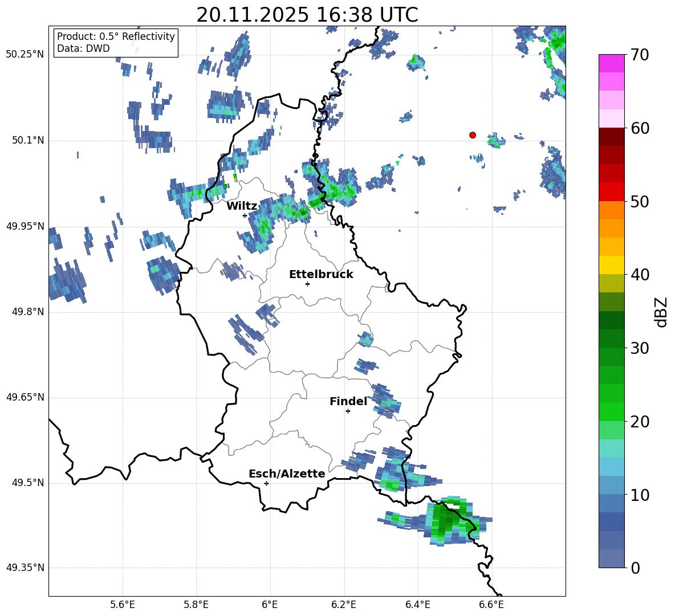Select the magenta segment at top of colorbar

pos(611,63)
